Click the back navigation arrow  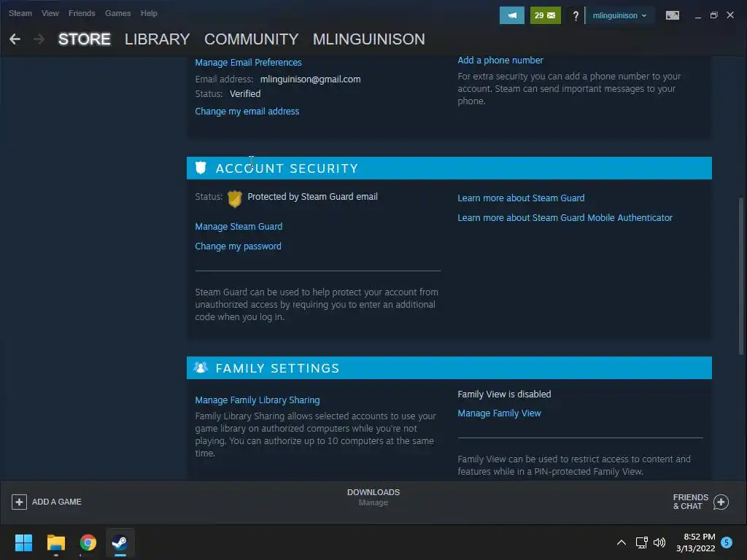(x=15, y=39)
